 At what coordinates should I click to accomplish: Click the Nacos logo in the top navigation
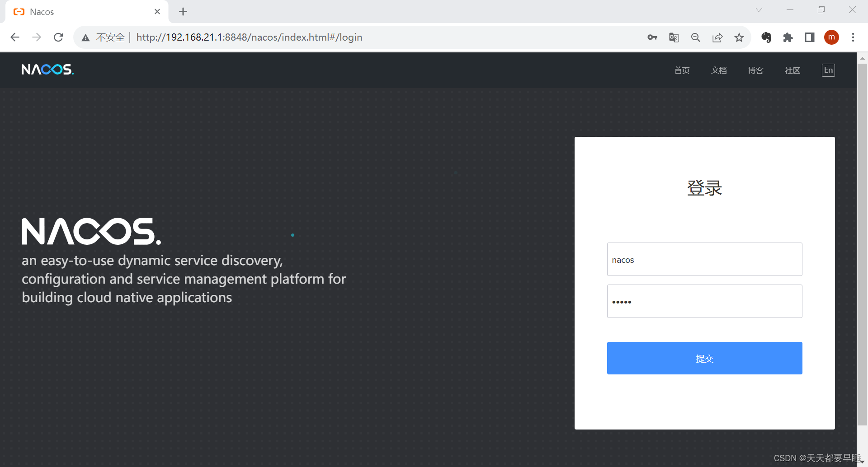pyautogui.click(x=47, y=69)
